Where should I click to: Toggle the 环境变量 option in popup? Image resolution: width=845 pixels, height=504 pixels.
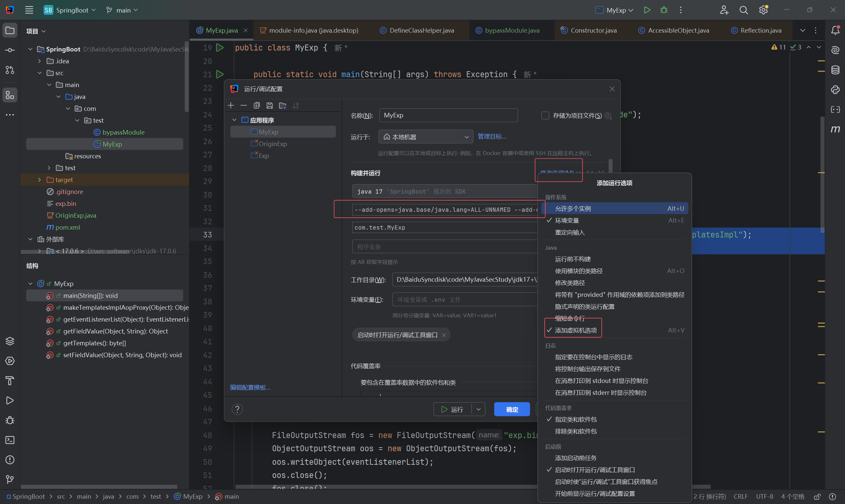pyautogui.click(x=567, y=221)
